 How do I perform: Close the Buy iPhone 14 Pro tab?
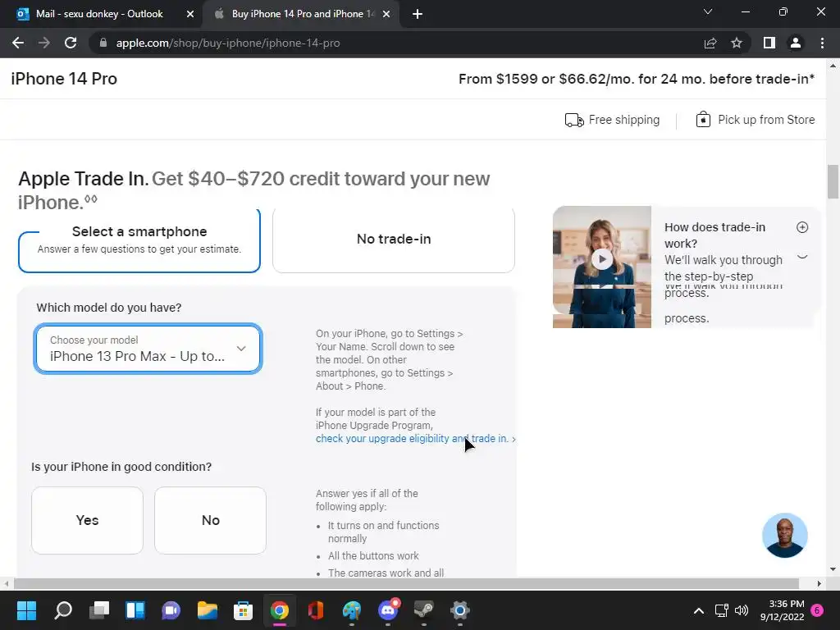(386, 14)
